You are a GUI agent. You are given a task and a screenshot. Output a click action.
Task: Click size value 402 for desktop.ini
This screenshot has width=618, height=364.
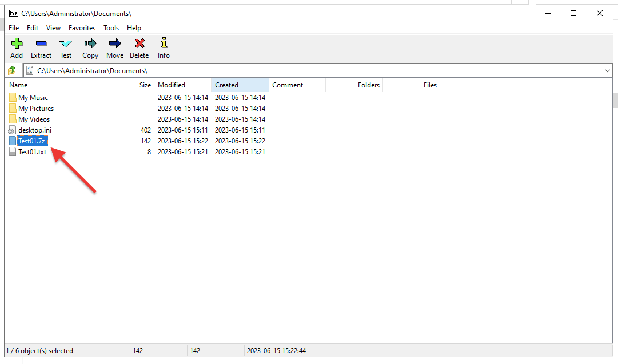pos(145,130)
